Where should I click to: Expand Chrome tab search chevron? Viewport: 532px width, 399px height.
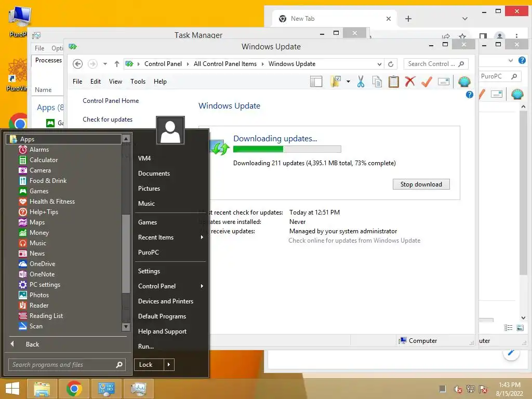coord(465,19)
